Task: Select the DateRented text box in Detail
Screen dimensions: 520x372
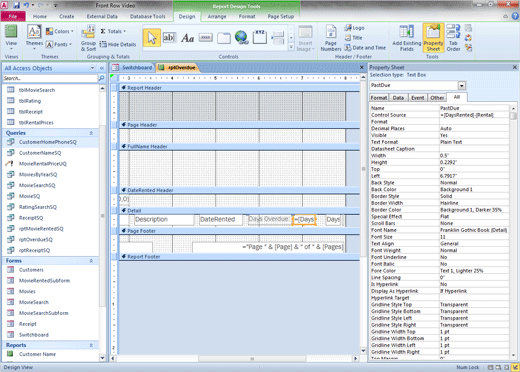Action: (x=221, y=220)
